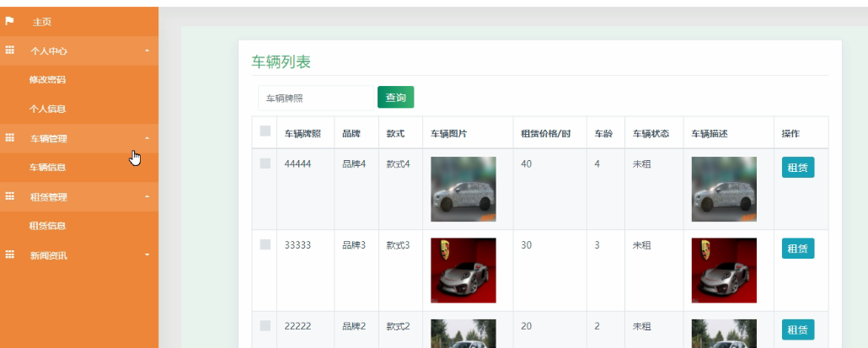The width and height of the screenshot is (868, 348).
Task: Click the rental price cell 40
Action: pos(526,164)
